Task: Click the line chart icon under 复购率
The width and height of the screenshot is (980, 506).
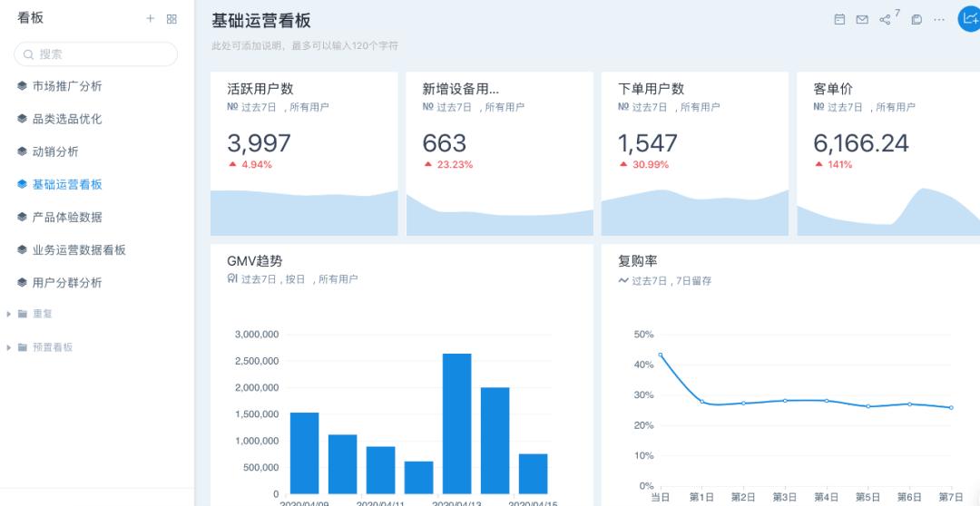Action: tap(623, 280)
